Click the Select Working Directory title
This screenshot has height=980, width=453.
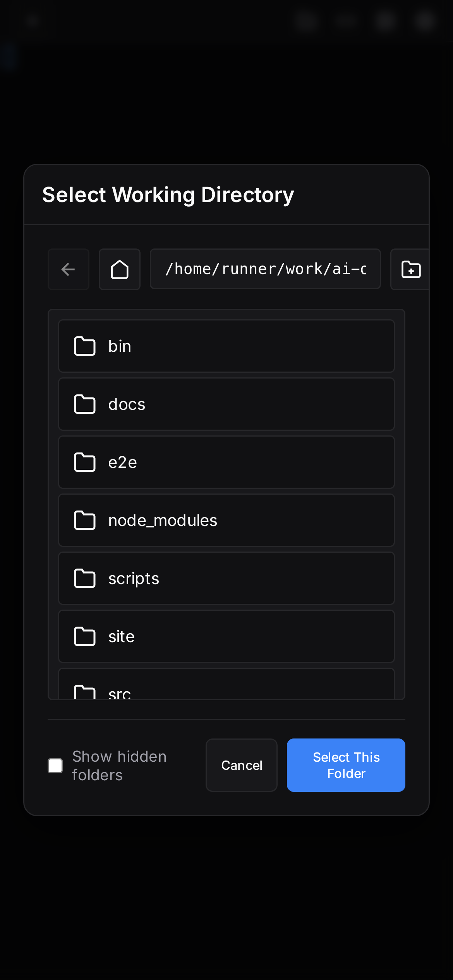[168, 195]
